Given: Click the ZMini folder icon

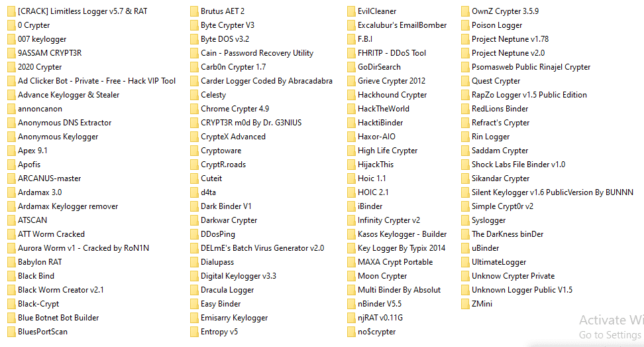Looking at the screenshot, I should click(465, 305).
